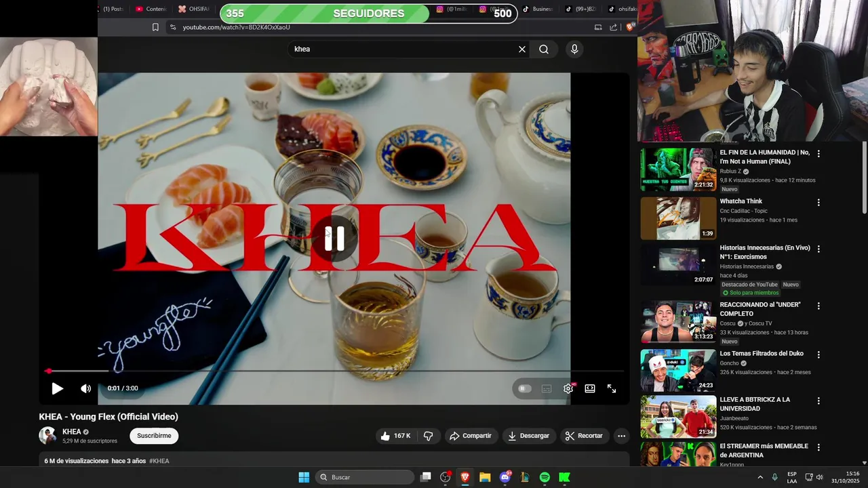This screenshot has height=488, width=868.
Task: Play the video with the play button
Action: point(57,388)
